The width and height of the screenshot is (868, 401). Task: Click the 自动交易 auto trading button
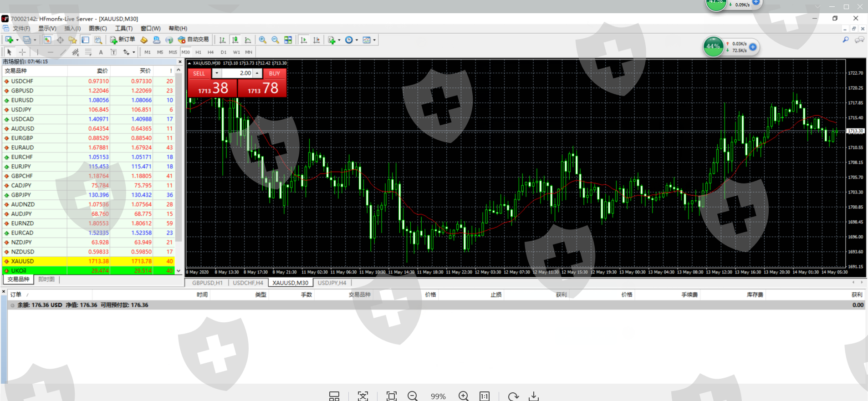[193, 40]
